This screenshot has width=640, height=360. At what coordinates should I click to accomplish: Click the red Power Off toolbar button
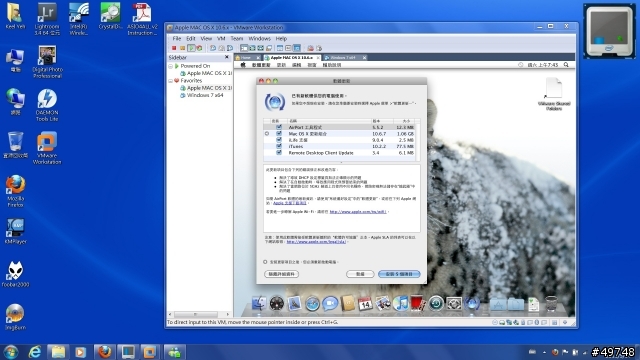coord(174,48)
